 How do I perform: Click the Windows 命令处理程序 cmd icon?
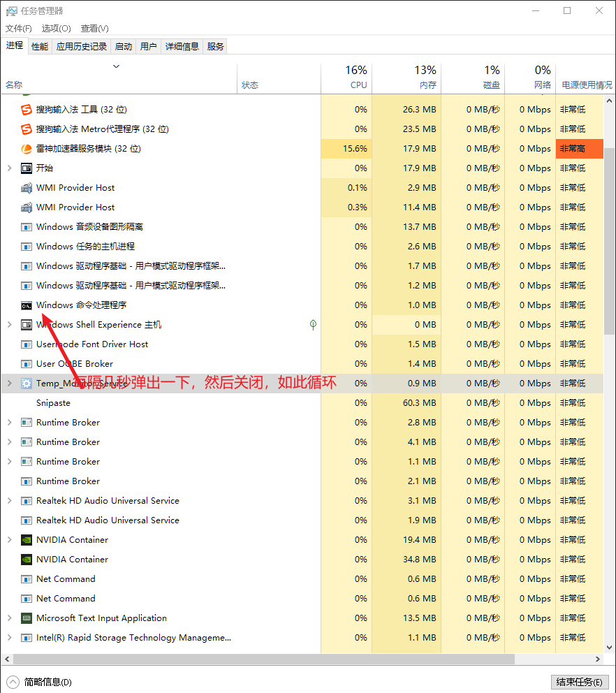(x=27, y=305)
